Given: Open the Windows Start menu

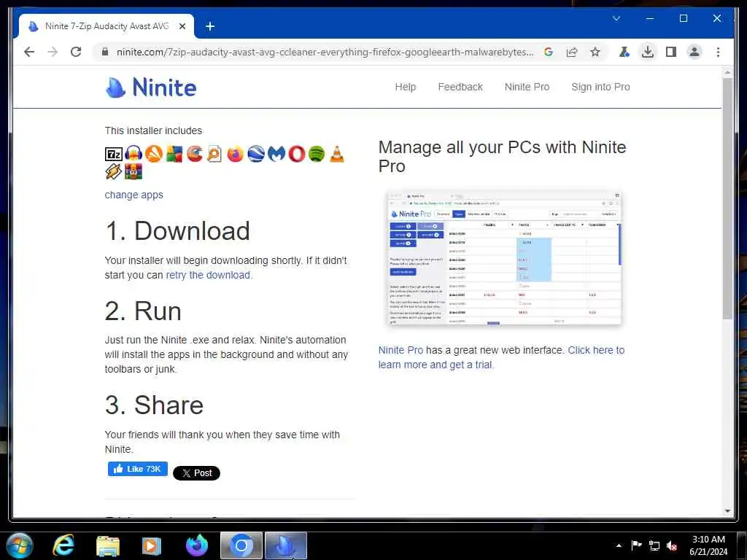Looking at the screenshot, I should coord(19,545).
